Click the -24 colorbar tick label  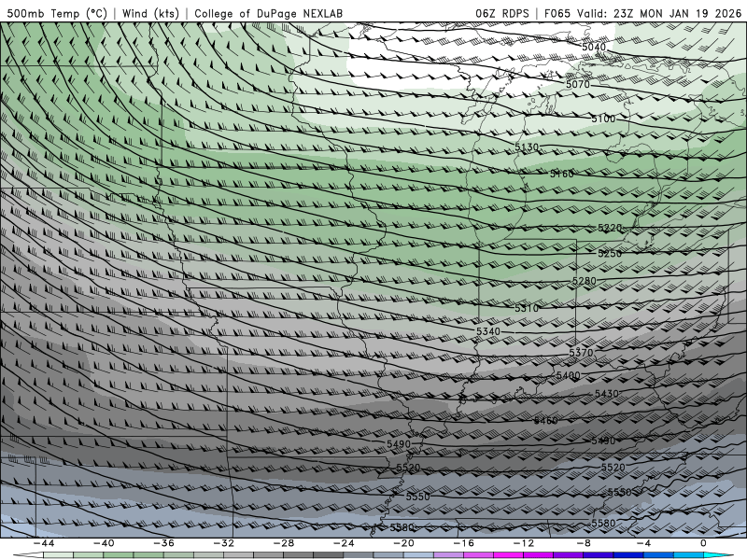[x=344, y=543]
